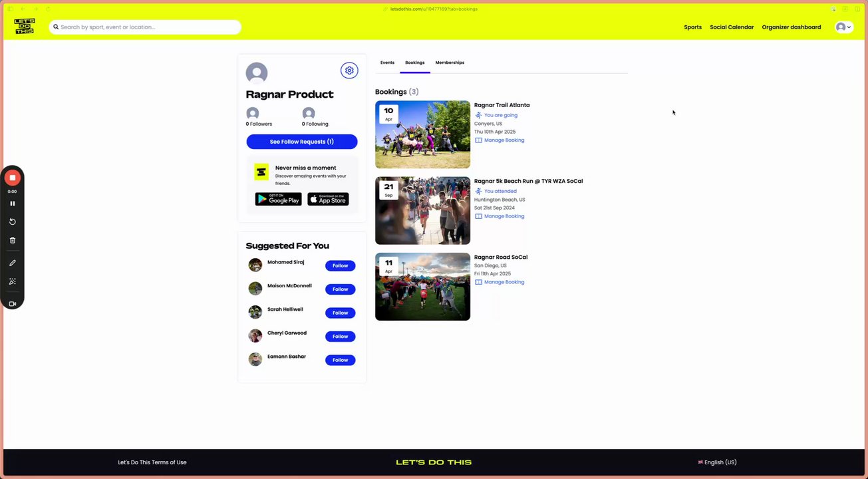Click the 'You attended' runner icon

pos(478,191)
